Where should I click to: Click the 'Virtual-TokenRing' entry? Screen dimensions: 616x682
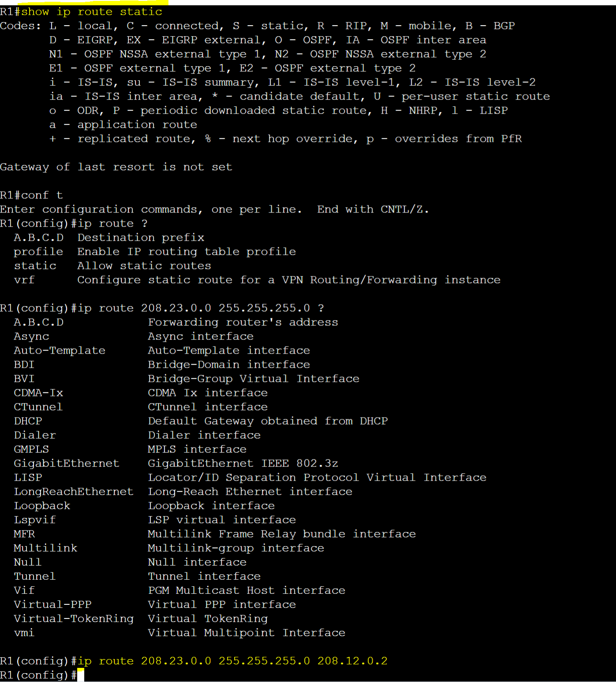(x=74, y=619)
